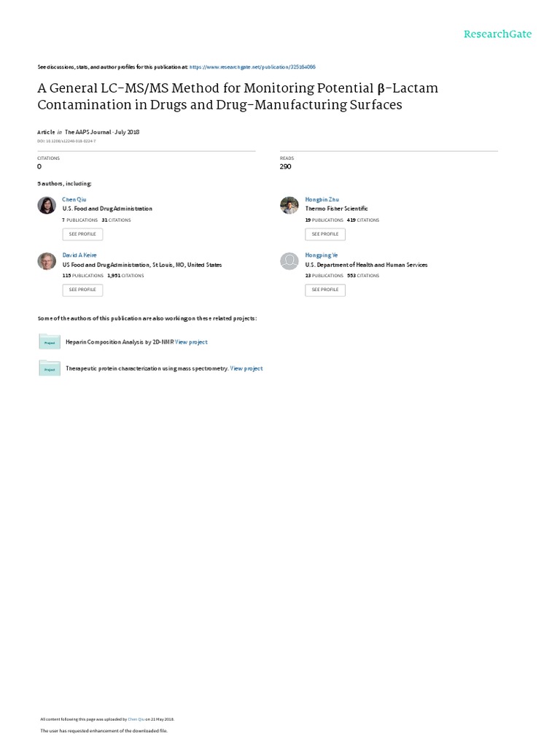
Task: Open Hongping Ye author name link
Action: click(321, 255)
